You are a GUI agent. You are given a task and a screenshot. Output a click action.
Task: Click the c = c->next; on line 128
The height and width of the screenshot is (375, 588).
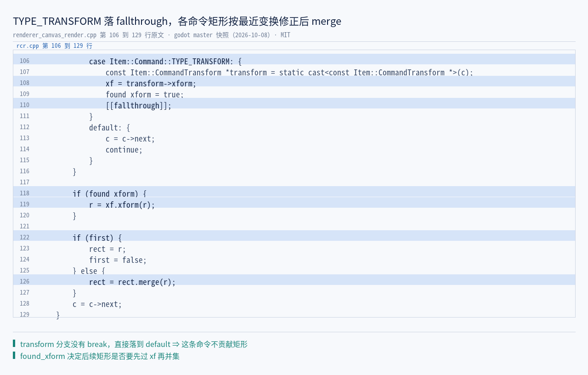(97, 304)
